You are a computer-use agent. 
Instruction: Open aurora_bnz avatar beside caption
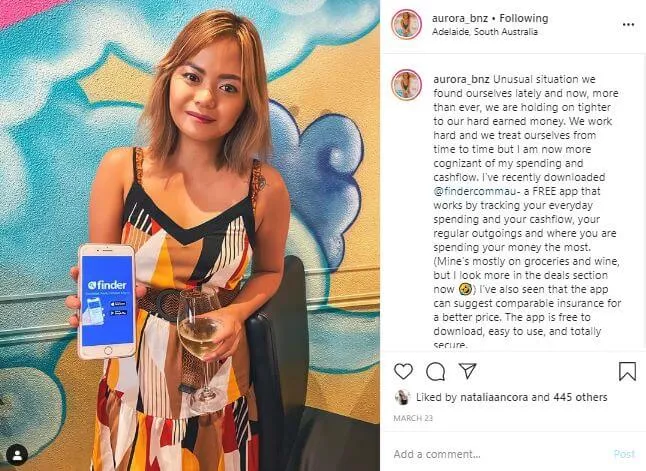(x=406, y=85)
